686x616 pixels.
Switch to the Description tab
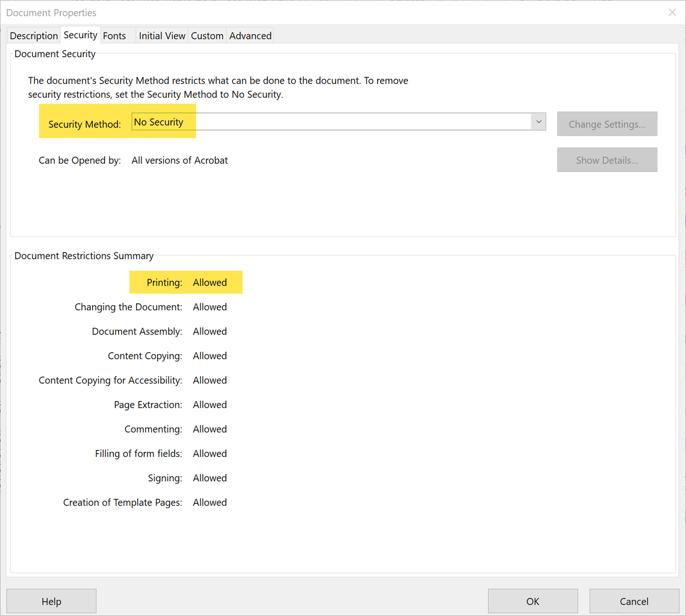(x=33, y=35)
